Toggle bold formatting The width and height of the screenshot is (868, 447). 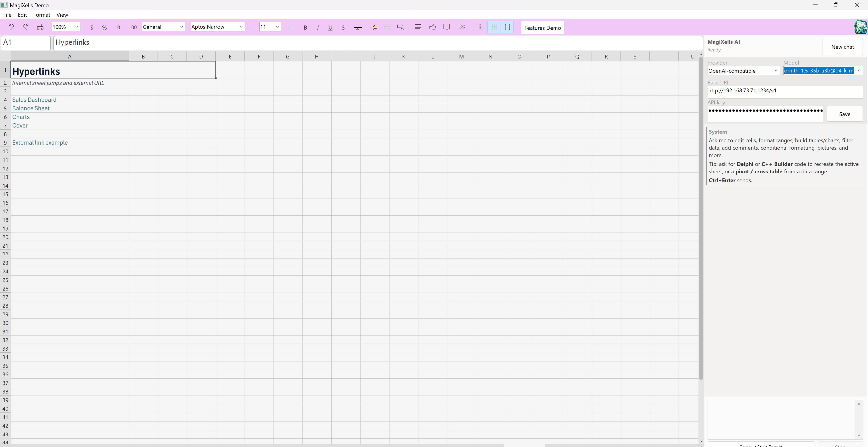click(305, 28)
